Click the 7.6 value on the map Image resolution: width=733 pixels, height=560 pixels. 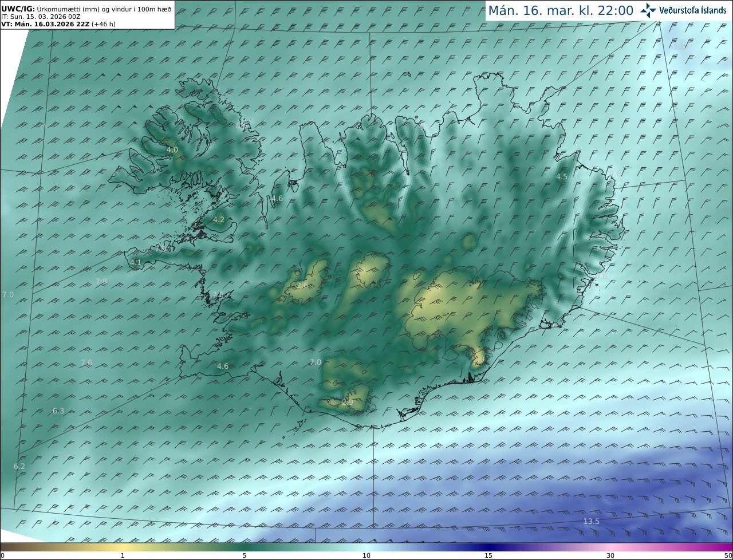[x=86, y=362]
